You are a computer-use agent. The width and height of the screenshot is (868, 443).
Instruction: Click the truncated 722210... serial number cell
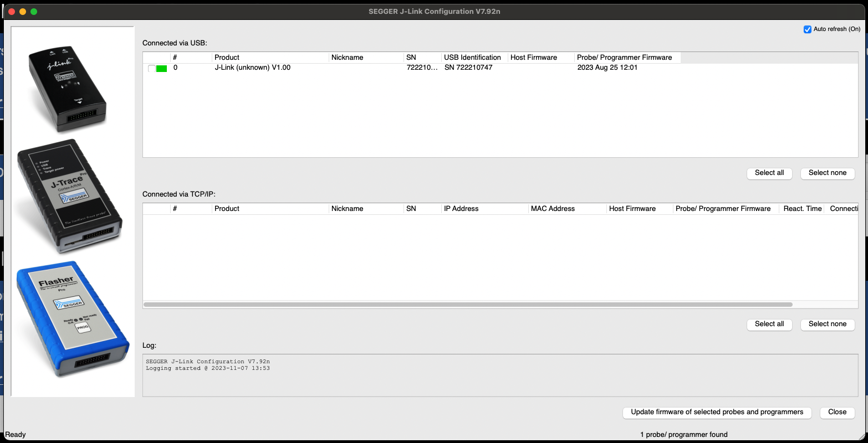(422, 68)
